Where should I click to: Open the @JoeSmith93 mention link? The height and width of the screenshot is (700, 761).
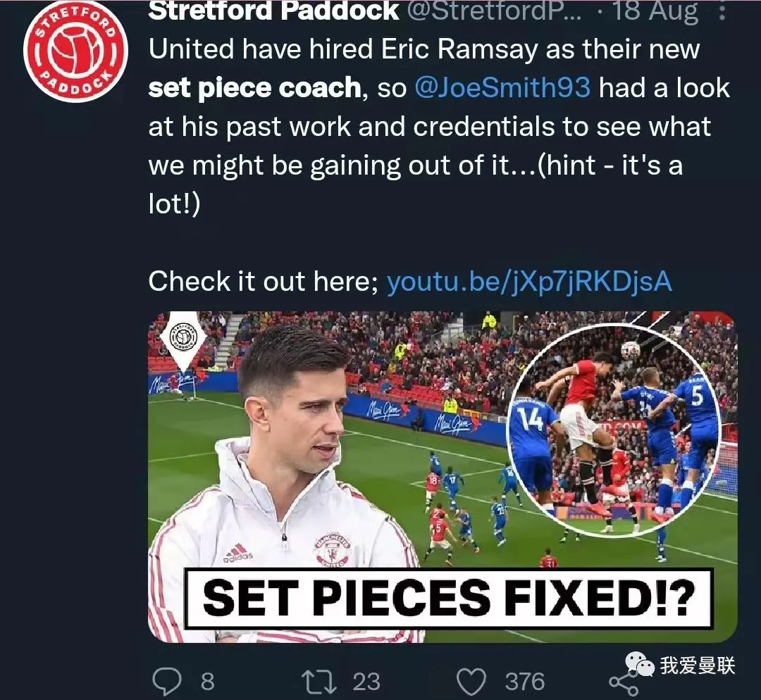[x=502, y=88]
